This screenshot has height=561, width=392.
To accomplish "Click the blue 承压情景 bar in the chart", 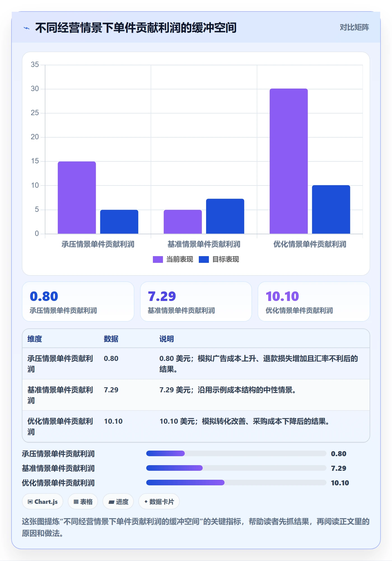I will [x=119, y=222].
